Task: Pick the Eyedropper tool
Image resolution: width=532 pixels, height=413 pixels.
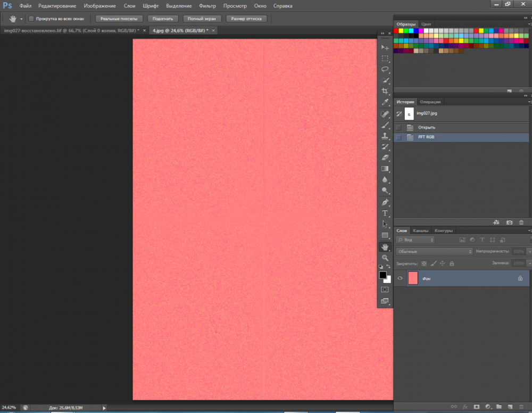Action: click(385, 102)
